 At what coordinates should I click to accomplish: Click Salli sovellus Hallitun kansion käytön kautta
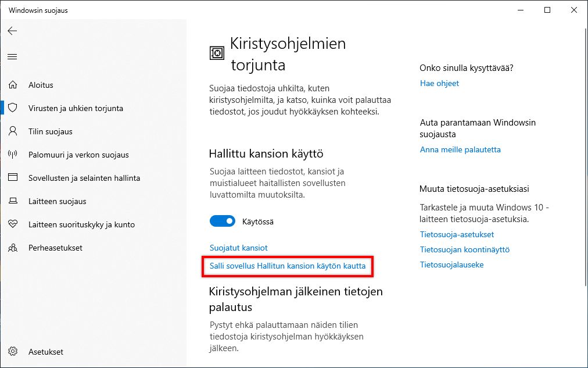(288, 266)
